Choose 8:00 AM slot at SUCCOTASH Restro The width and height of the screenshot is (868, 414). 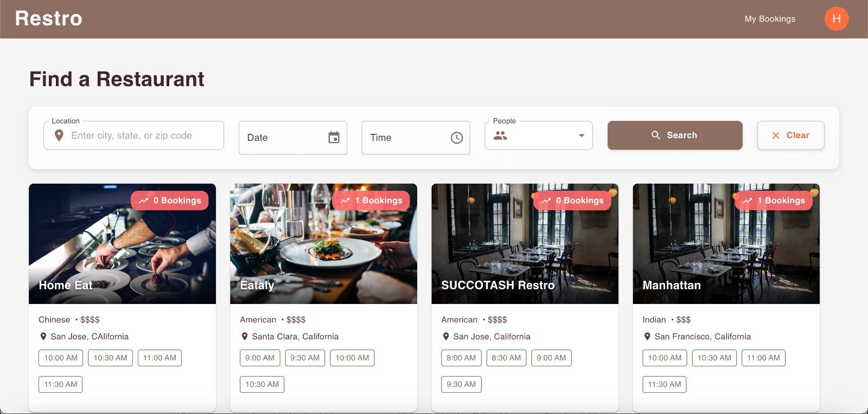pos(461,358)
